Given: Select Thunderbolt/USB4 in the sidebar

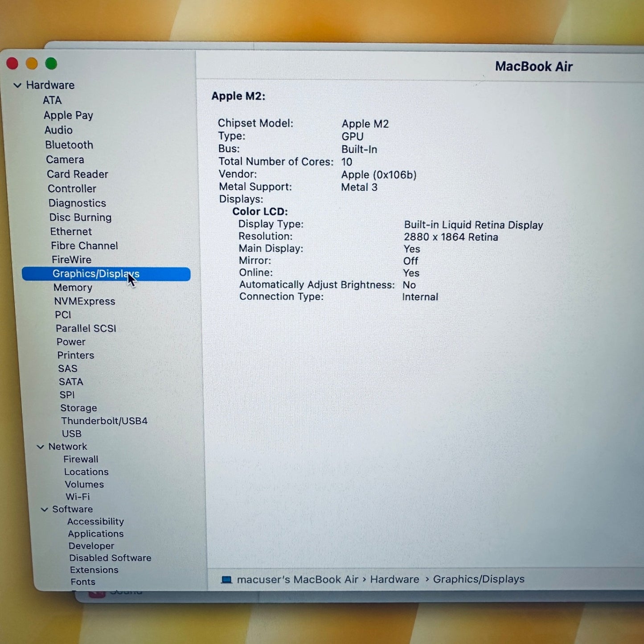Looking at the screenshot, I should (x=104, y=420).
